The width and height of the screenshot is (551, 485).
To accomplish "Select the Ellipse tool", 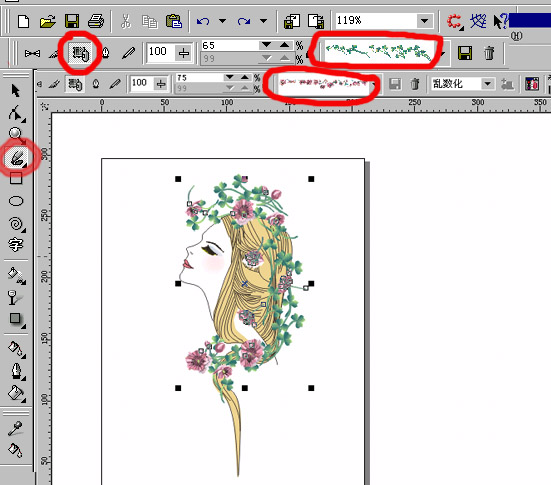I will [16, 201].
